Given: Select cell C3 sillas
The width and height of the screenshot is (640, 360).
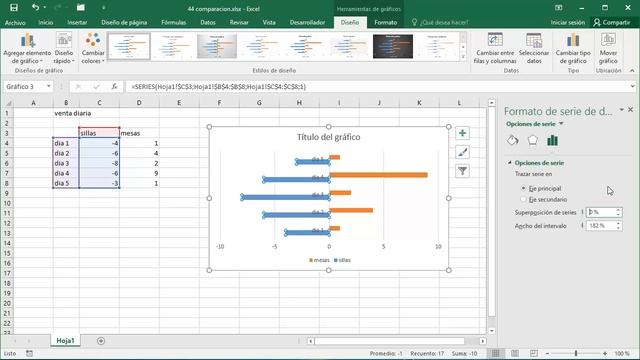Looking at the screenshot, I should coord(99,133).
